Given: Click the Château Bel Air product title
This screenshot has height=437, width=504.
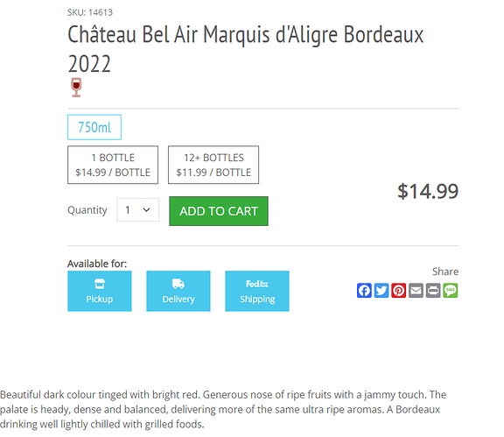Looking at the screenshot, I should 246,48.
